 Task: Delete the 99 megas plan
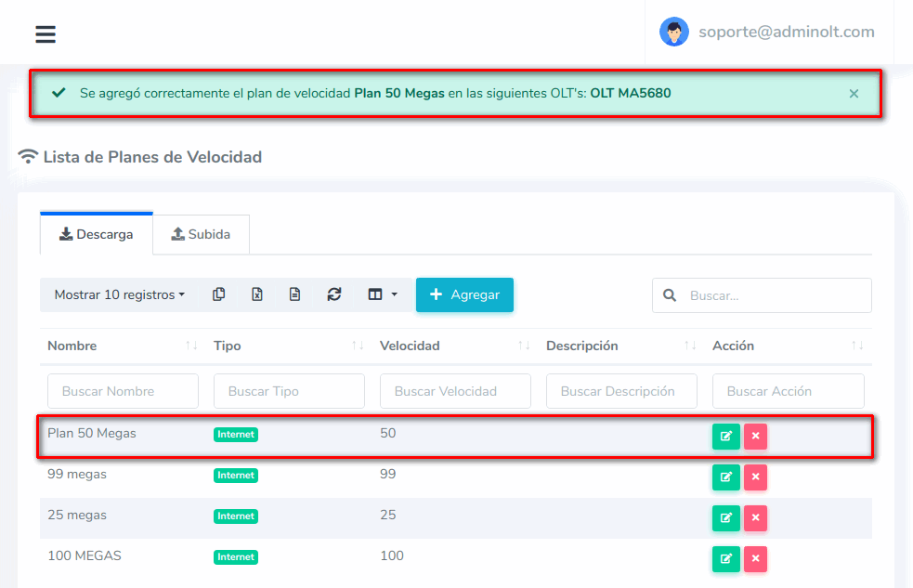coord(755,477)
